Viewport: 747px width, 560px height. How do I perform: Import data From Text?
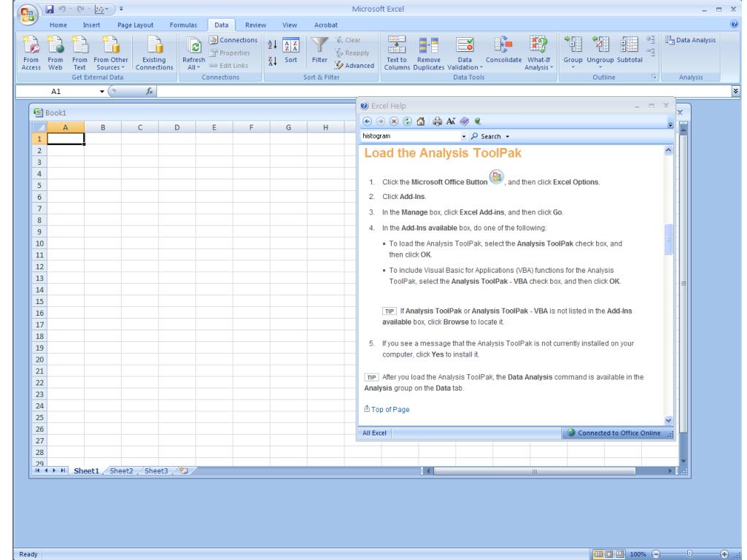80,52
